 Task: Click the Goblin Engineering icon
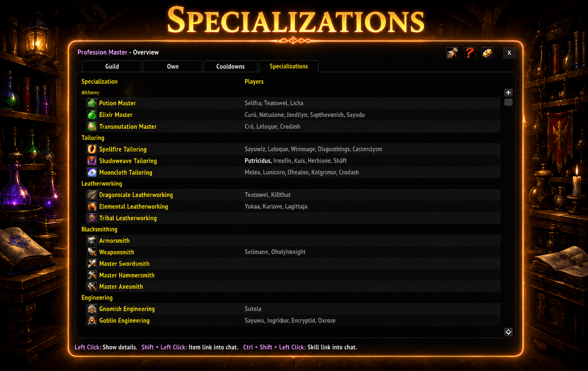pyautogui.click(x=92, y=320)
